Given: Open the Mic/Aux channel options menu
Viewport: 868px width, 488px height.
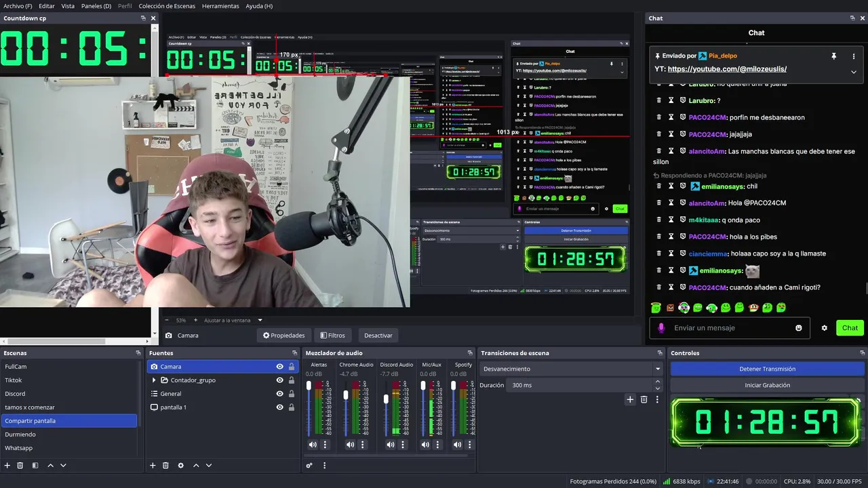Looking at the screenshot, I should point(437,445).
